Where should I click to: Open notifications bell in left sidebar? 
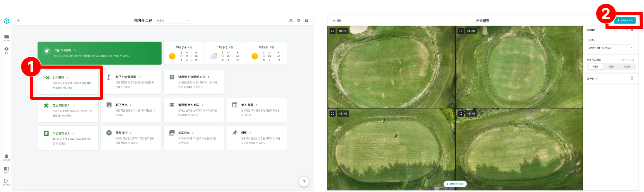click(6, 157)
